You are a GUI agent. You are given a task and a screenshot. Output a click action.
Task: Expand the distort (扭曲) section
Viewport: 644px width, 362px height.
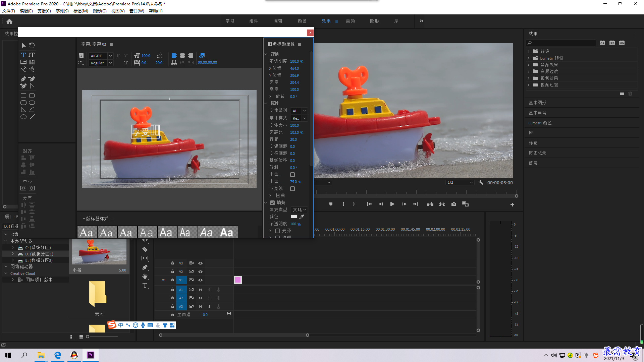(x=270, y=196)
